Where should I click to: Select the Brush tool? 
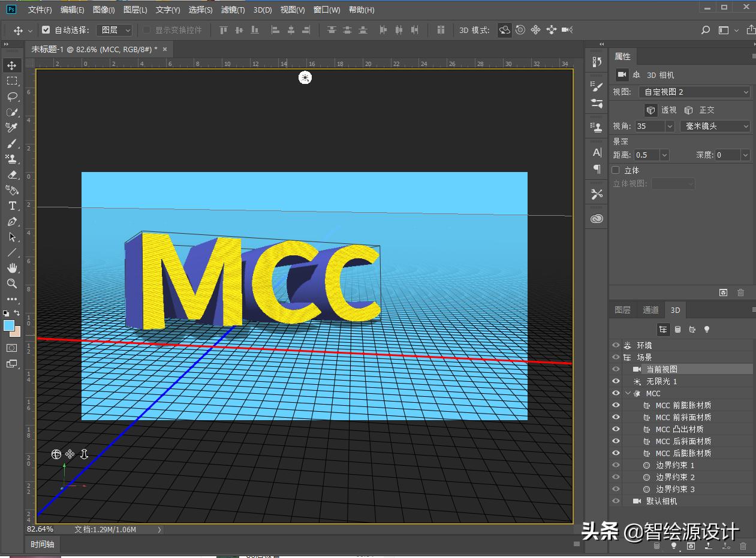point(12,144)
